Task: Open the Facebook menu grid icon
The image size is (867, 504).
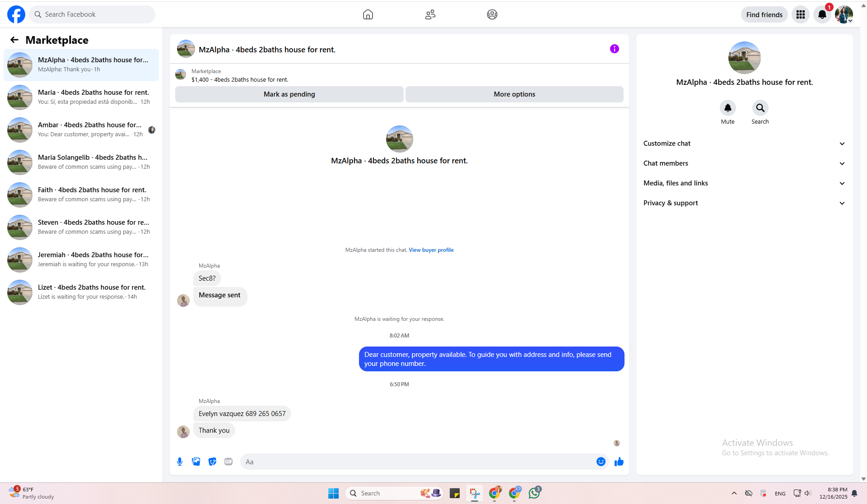Action: 801,14
